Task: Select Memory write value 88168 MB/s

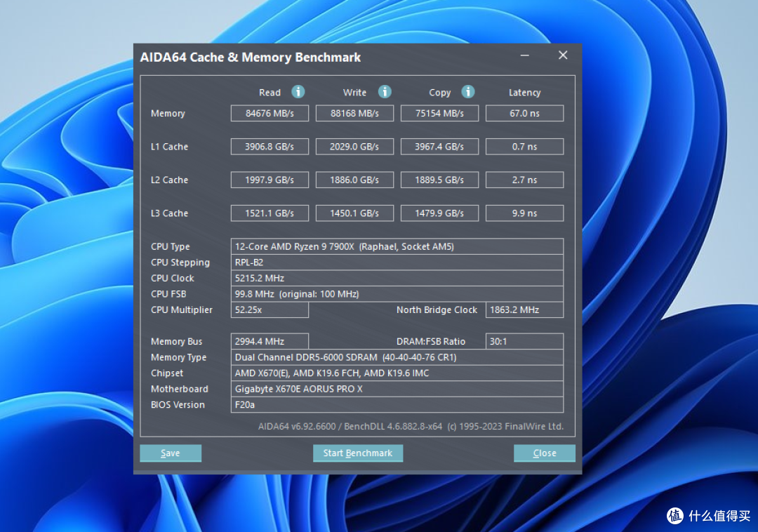Action: click(354, 114)
